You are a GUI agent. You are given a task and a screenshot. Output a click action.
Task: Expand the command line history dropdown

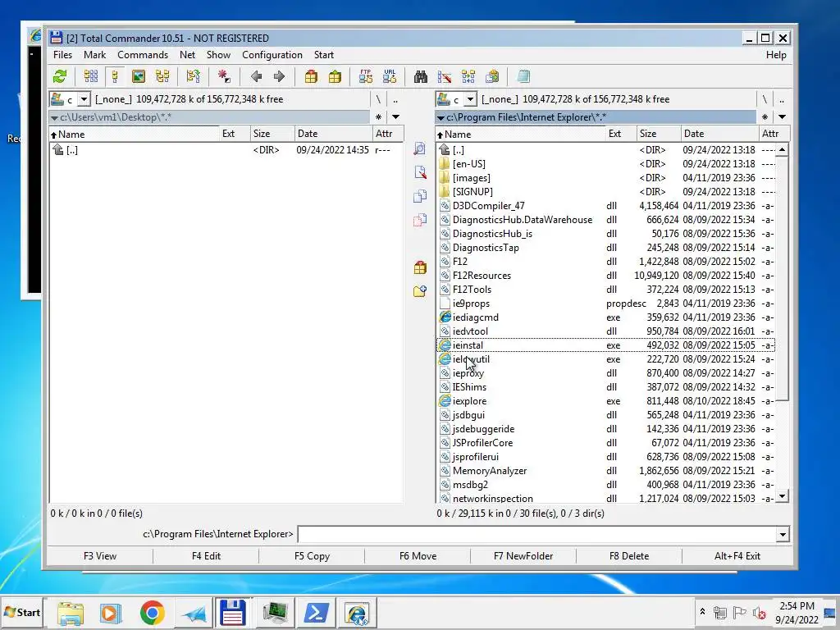coord(783,534)
